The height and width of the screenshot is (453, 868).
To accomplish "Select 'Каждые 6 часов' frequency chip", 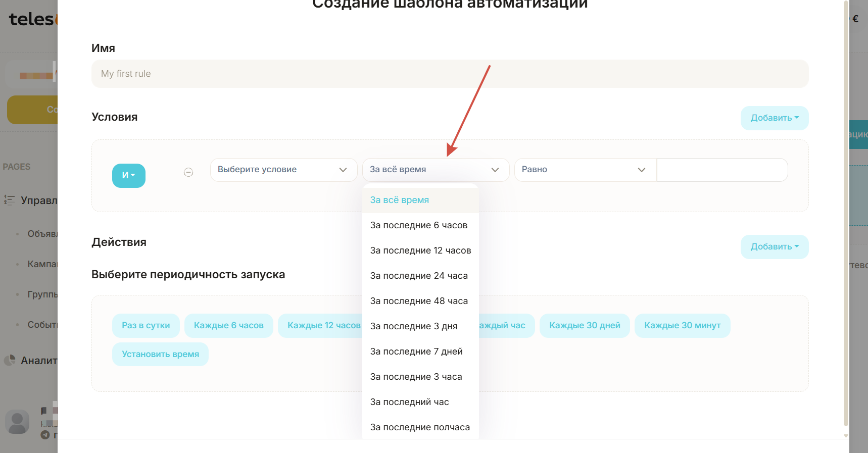I will click(228, 326).
